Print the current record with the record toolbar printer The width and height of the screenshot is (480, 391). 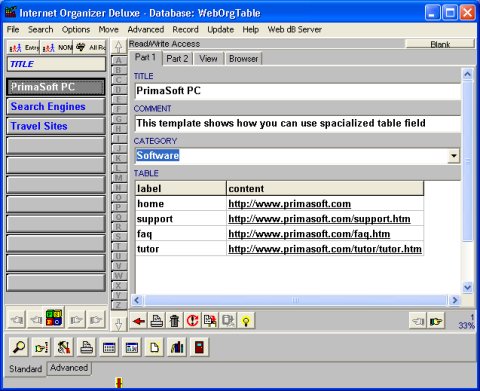click(157, 321)
